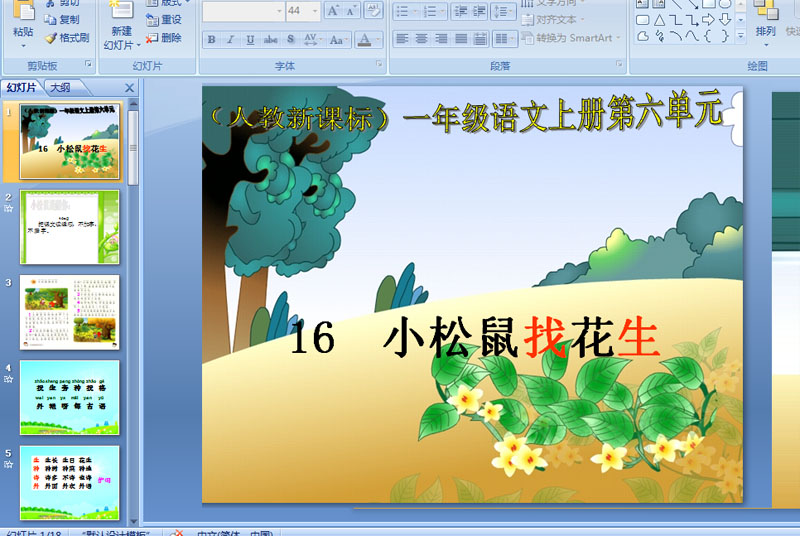800x536 pixels.
Task: Select the Cloud shape
Action: coord(643,36)
